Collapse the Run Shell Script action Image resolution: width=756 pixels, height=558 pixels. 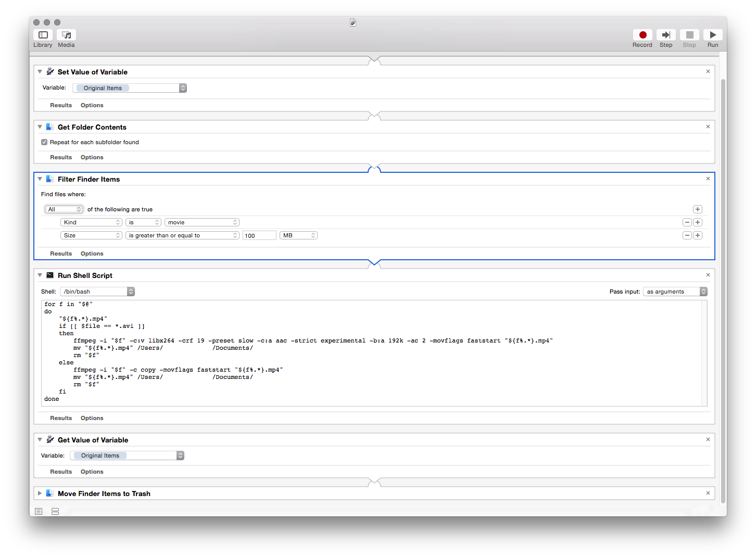coord(40,275)
